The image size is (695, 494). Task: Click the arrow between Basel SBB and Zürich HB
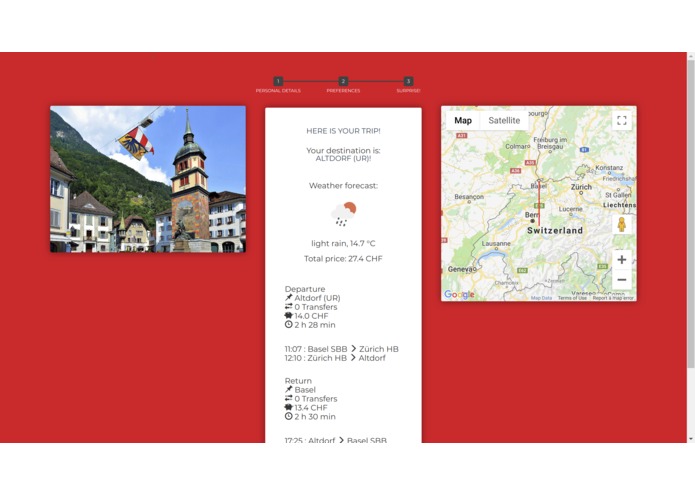(x=353, y=349)
